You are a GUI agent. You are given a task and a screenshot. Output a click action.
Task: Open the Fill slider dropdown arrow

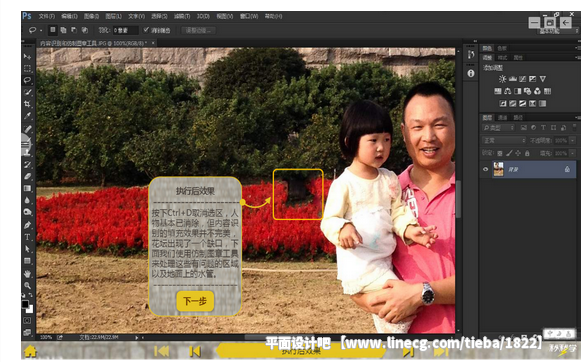(x=573, y=153)
